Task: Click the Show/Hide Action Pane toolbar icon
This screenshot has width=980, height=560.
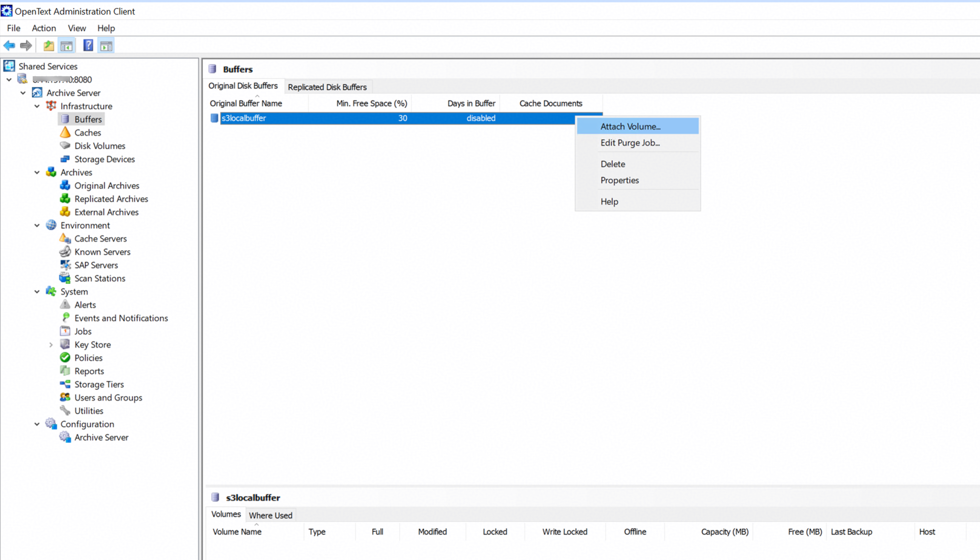Action: coord(106,46)
